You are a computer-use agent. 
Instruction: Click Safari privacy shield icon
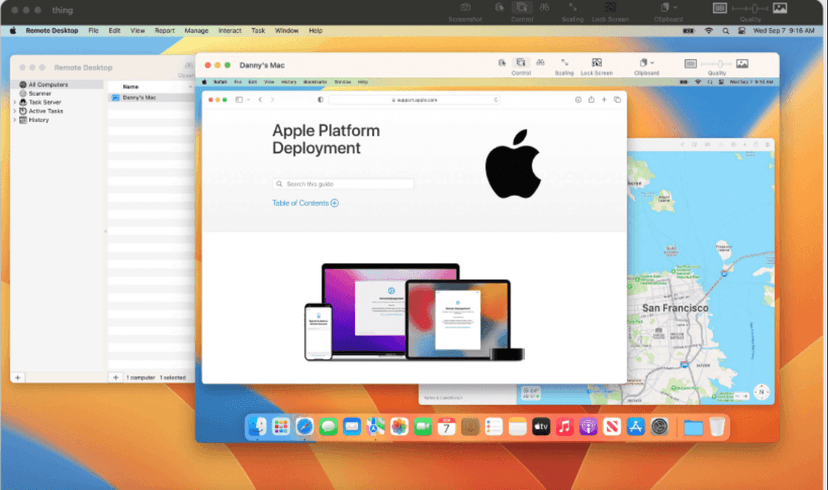(320, 100)
